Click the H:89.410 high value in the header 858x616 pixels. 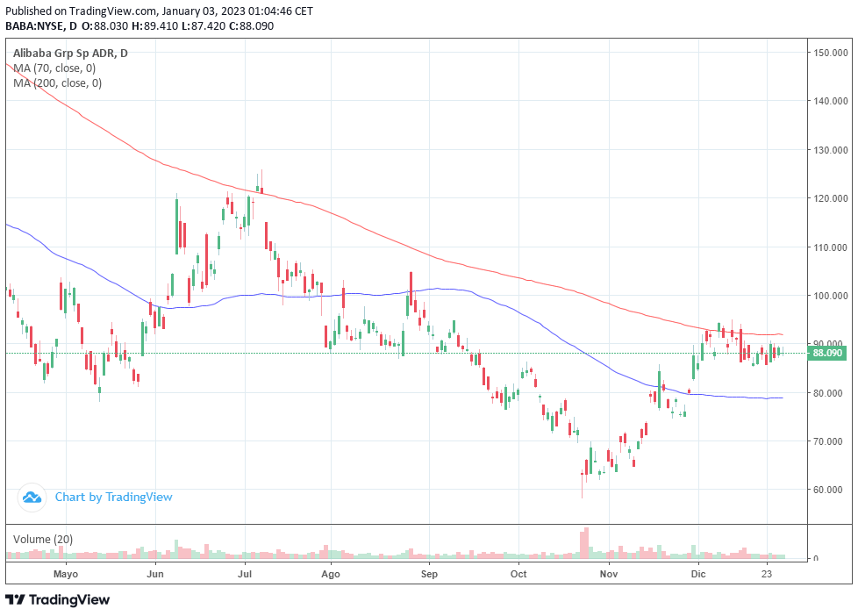tap(154, 25)
